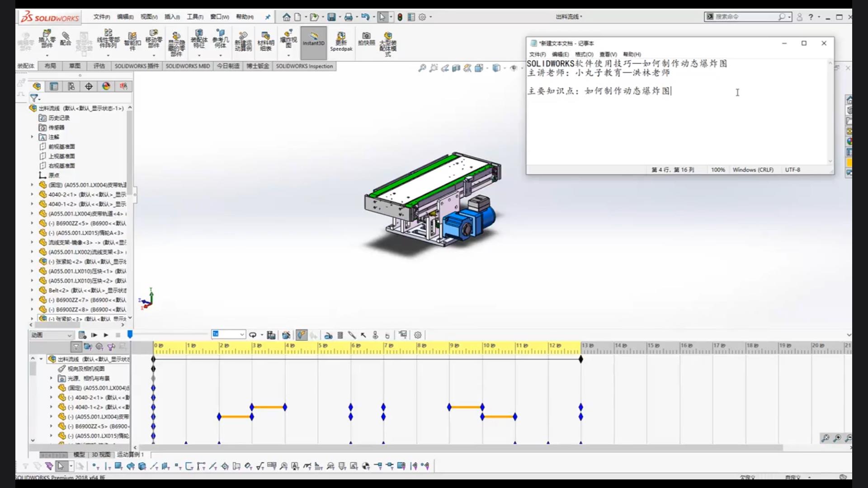Open the 插入(I) menu in SolidWorks

[172, 17]
